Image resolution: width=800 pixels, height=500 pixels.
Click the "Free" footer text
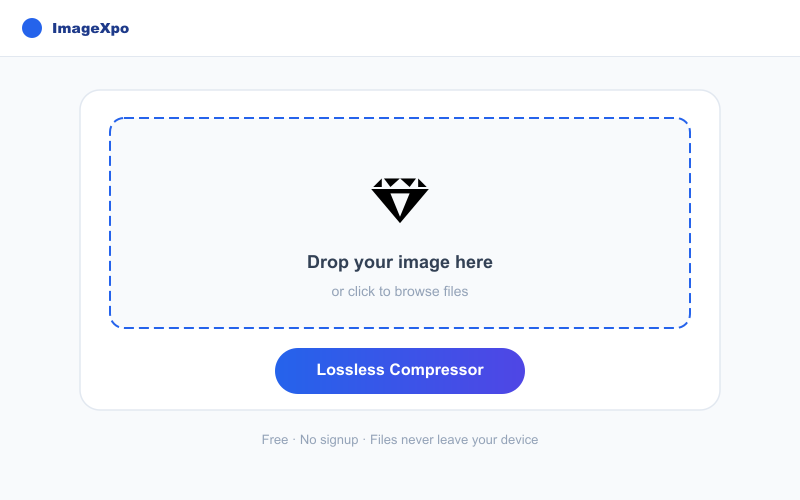point(275,440)
